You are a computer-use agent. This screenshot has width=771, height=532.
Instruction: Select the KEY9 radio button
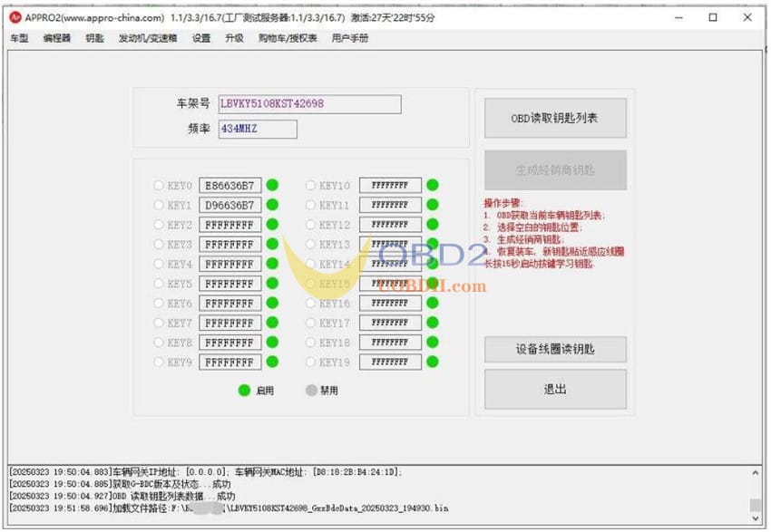(x=159, y=362)
